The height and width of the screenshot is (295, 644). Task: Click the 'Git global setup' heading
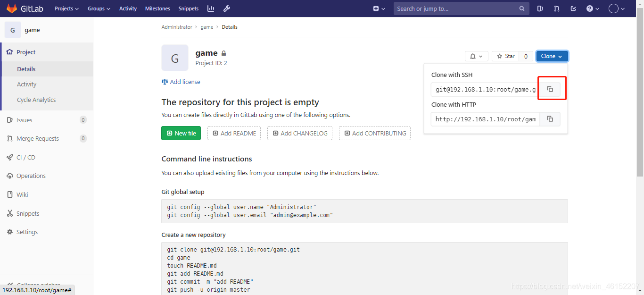(183, 192)
